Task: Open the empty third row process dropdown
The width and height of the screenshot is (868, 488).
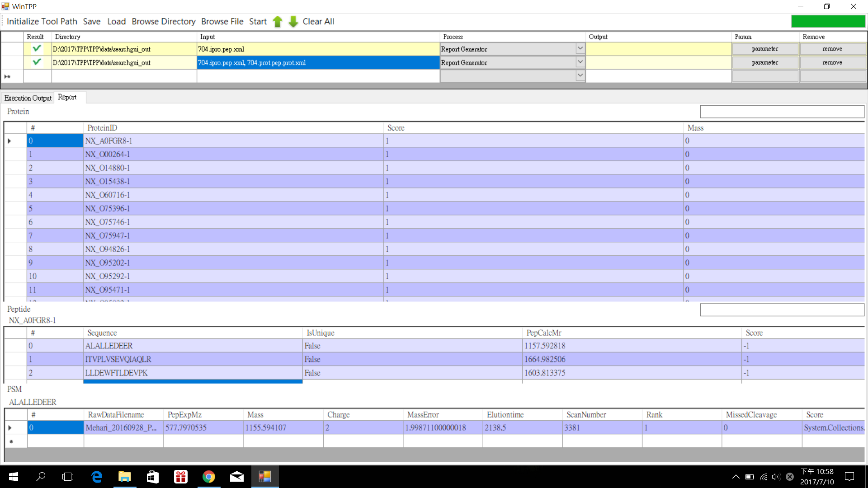Action: [580, 76]
